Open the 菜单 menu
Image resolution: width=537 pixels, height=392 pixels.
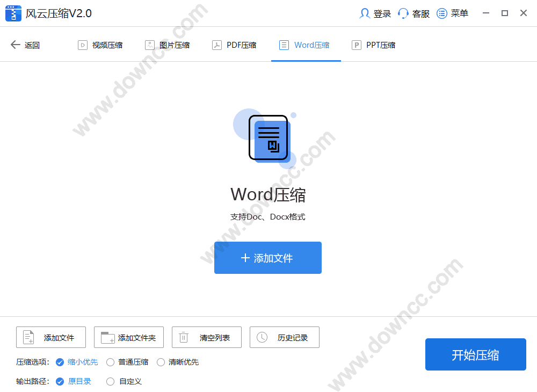440,13
